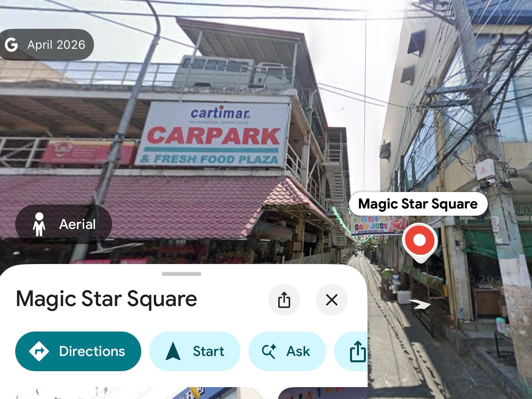Image resolution: width=532 pixels, height=399 pixels.
Task: Open Directions to Magic Star Square
Action: tap(78, 351)
